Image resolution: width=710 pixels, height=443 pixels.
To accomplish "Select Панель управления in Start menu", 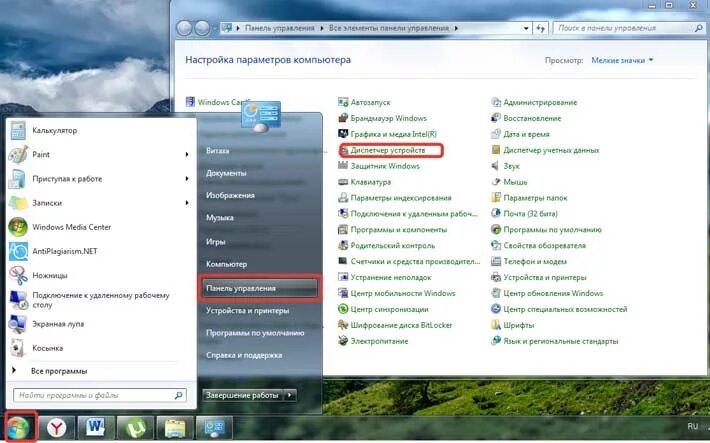I will 259,288.
